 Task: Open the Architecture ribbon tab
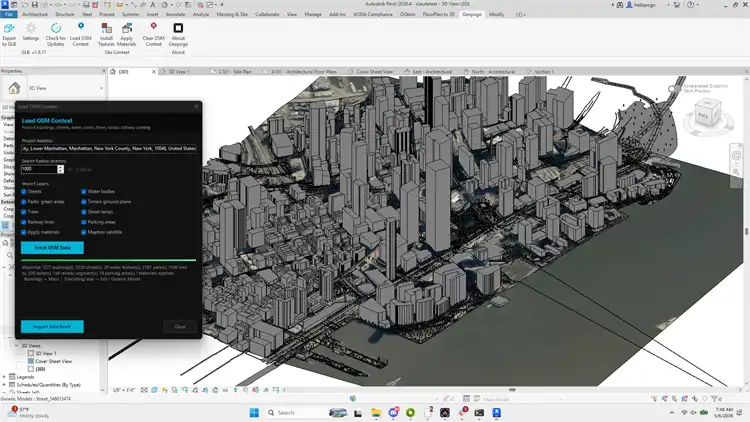click(x=35, y=14)
